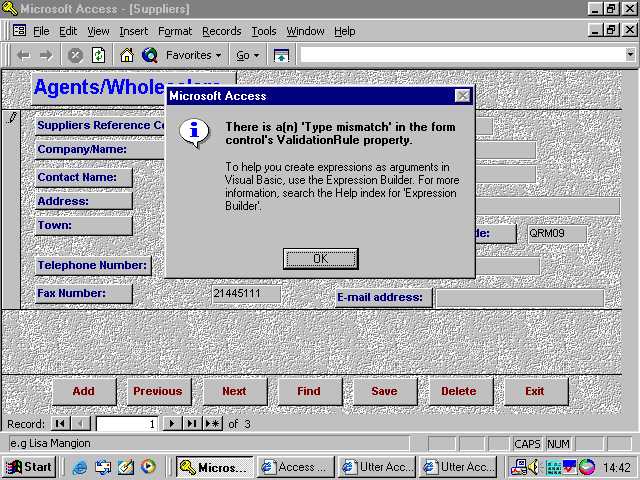Image resolution: width=640 pixels, height=480 pixels.
Task: Toggle Show Only Web Toolbar icon
Action: point(281,55)
